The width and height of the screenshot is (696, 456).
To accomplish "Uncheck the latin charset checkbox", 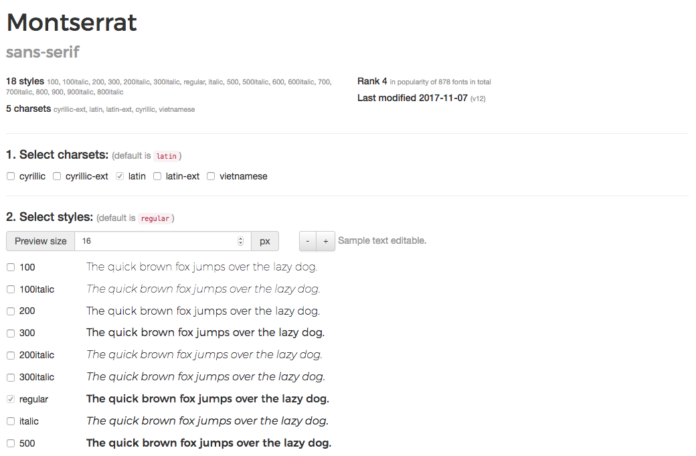I will pyautogui.click(x=119, y=176).
